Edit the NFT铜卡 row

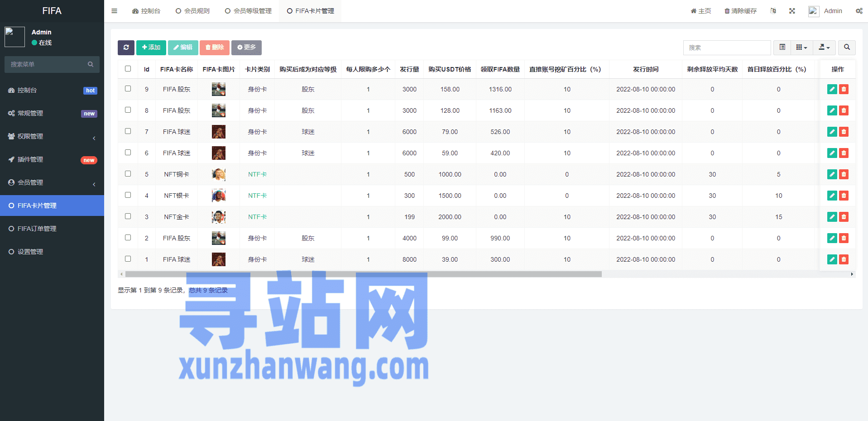click(832, 174)
